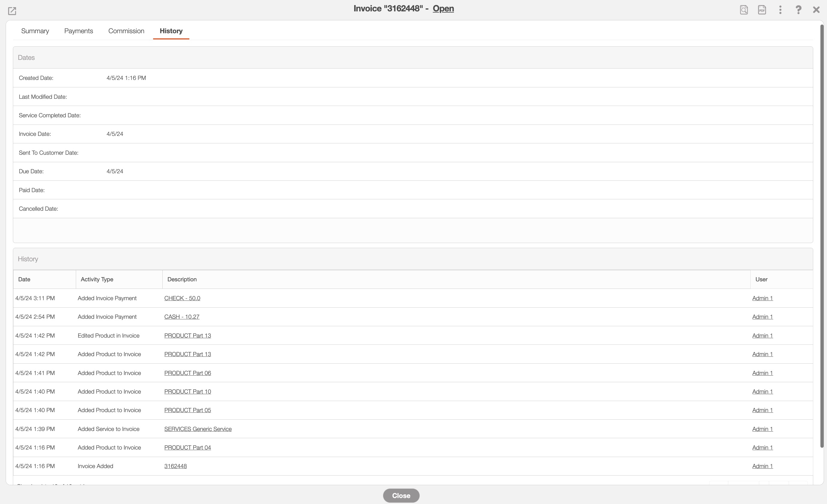
Task: Open the Payments tab
Action: coord(79,31)
